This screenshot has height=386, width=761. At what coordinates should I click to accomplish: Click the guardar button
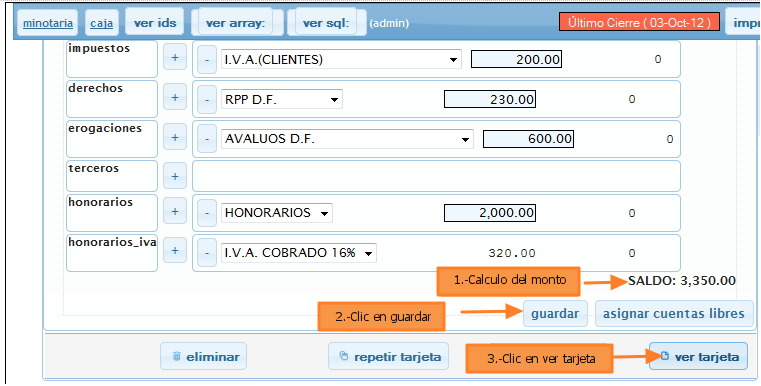555,314
